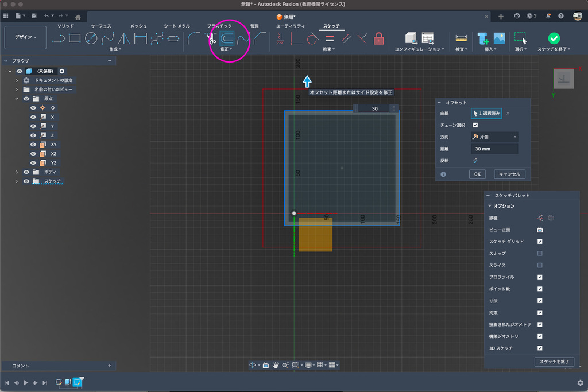This screenshot has height=392, width=588.
Task: Open the デザイン workspace dropdown
Action: pyautogui.click(x=25, y=37)
